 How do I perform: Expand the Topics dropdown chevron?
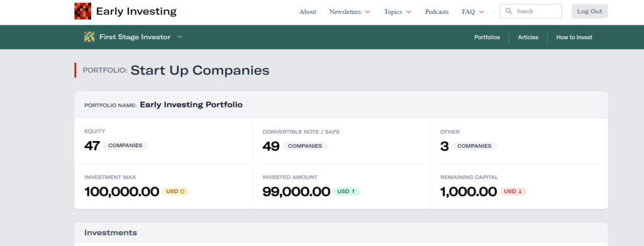(x=408, y=12)
